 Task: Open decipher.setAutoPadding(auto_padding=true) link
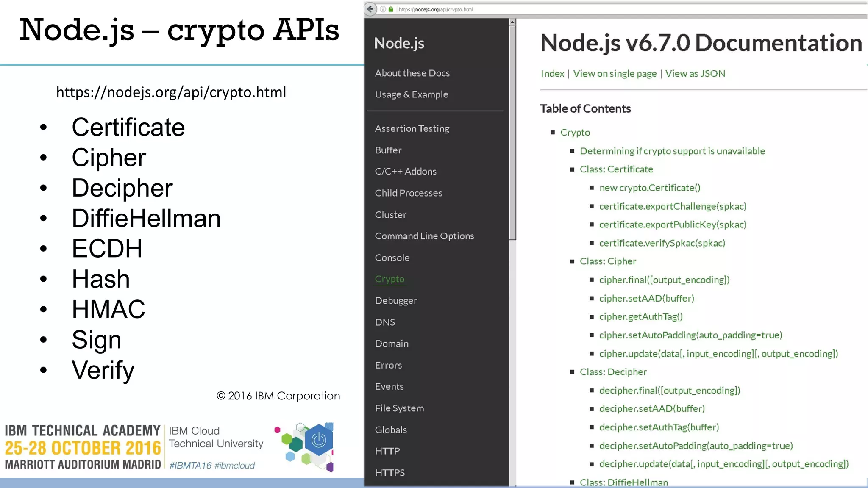(x=696, y=446)
